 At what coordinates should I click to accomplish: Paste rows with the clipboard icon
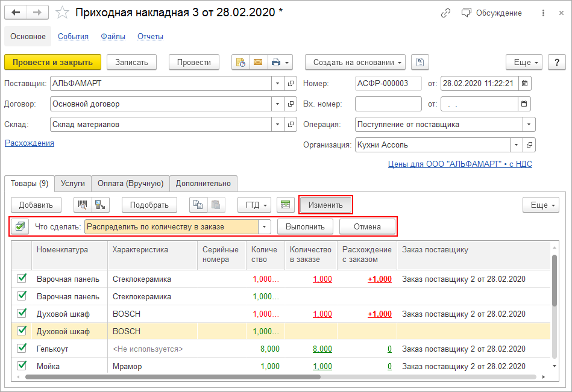(216, 205)
